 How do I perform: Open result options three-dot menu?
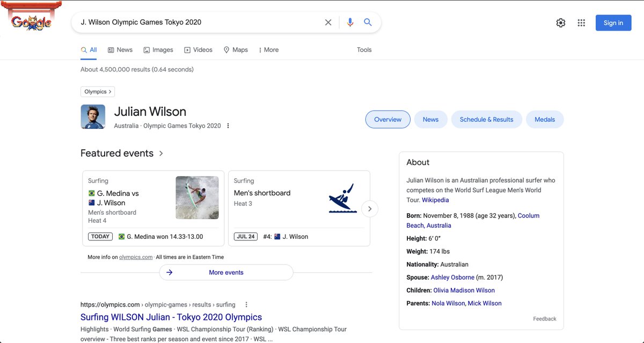click(246, 304)
